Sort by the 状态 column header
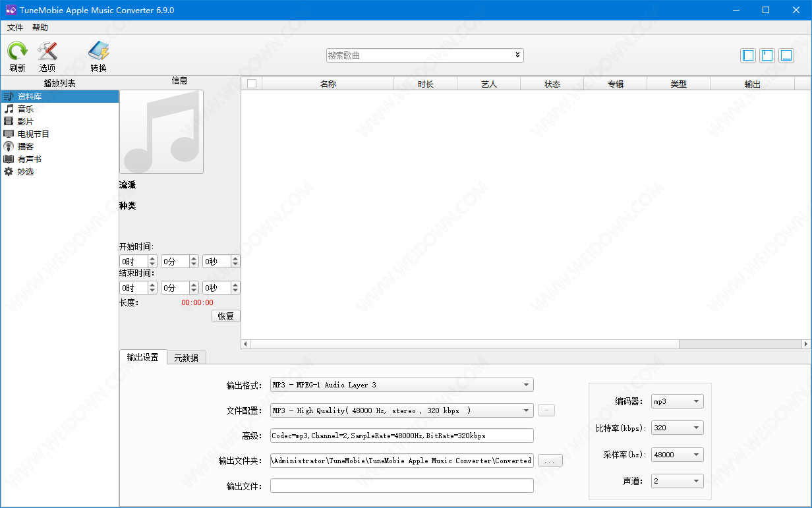Image resolution: width=812 pixels, height=508 pixels. pos(552,84)
